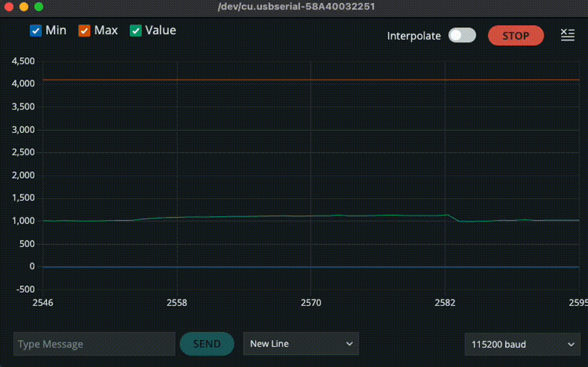Hide the green Value series checkbox
Image resolution: width=588 pixels, height=367 pixels.
(136, 31)
